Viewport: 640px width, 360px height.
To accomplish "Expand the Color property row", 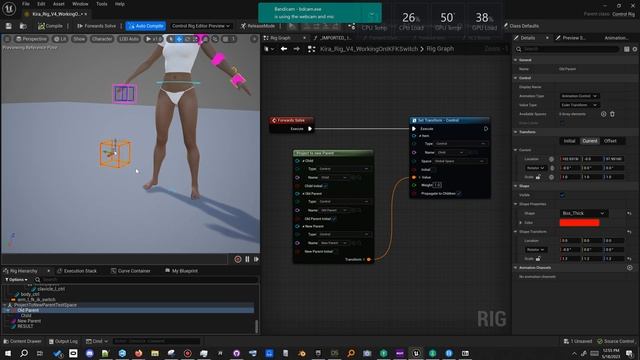I will [x=521, y=222].
